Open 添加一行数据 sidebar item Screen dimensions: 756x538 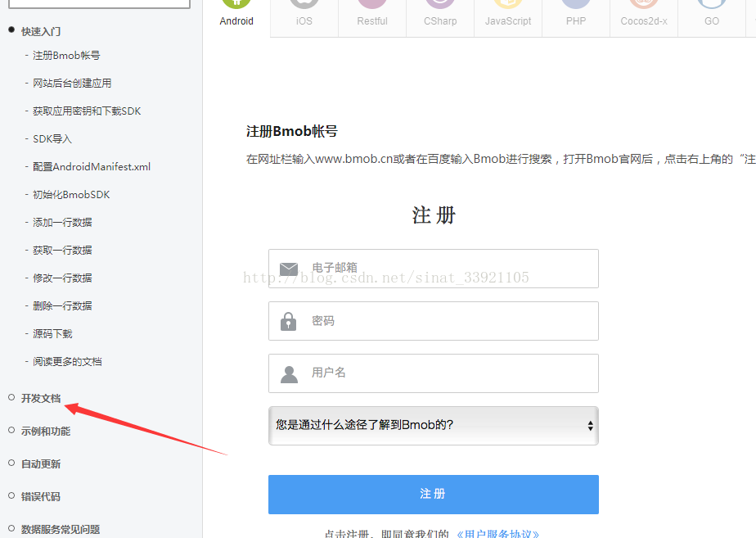pos(62,223)
